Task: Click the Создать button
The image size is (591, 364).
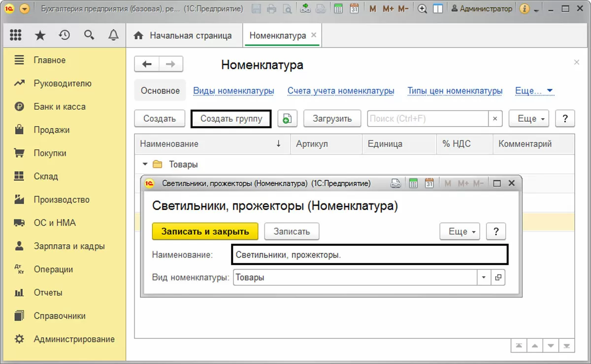Action: (160, 119)
